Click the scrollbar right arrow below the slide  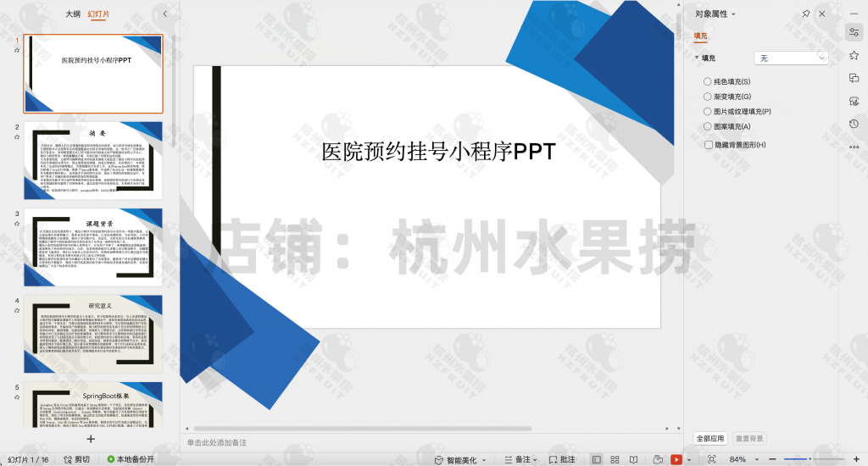click(x=667, y=429)
